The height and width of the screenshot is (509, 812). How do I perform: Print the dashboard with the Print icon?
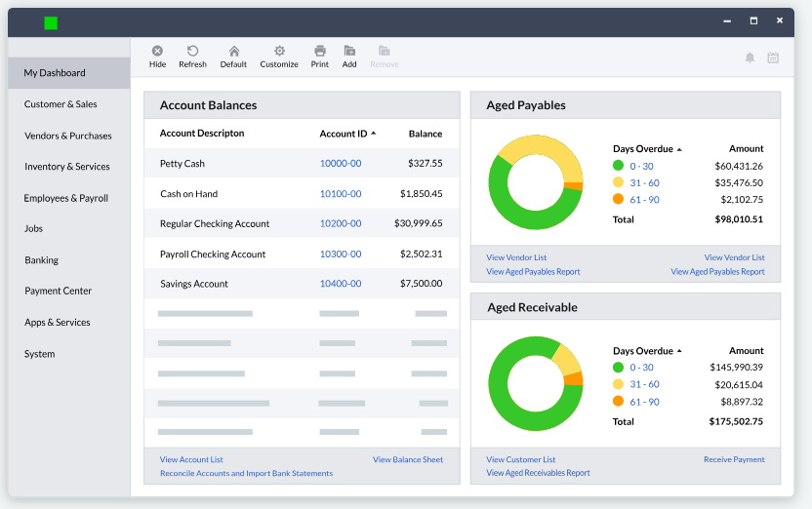(x=319, y=52)
